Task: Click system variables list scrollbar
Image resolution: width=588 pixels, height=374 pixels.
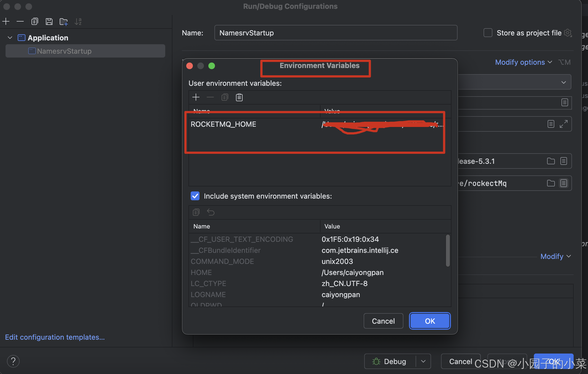Action: [448, 250]
